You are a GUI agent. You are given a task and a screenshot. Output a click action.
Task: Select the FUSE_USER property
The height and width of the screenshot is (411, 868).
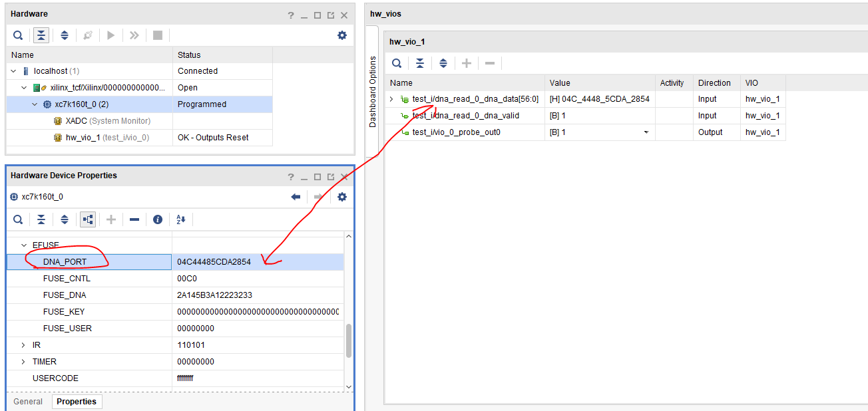click(67, 329)
